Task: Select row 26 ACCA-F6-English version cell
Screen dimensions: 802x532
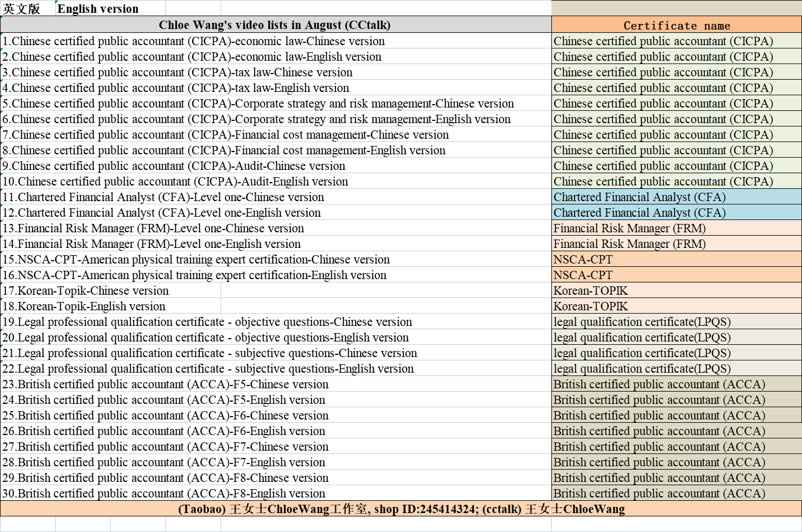Action: pyautogui.click(x=164, y=431)
